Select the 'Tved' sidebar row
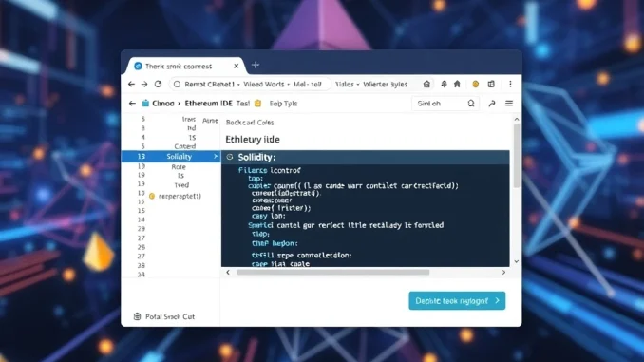 (x=181, y=185)
